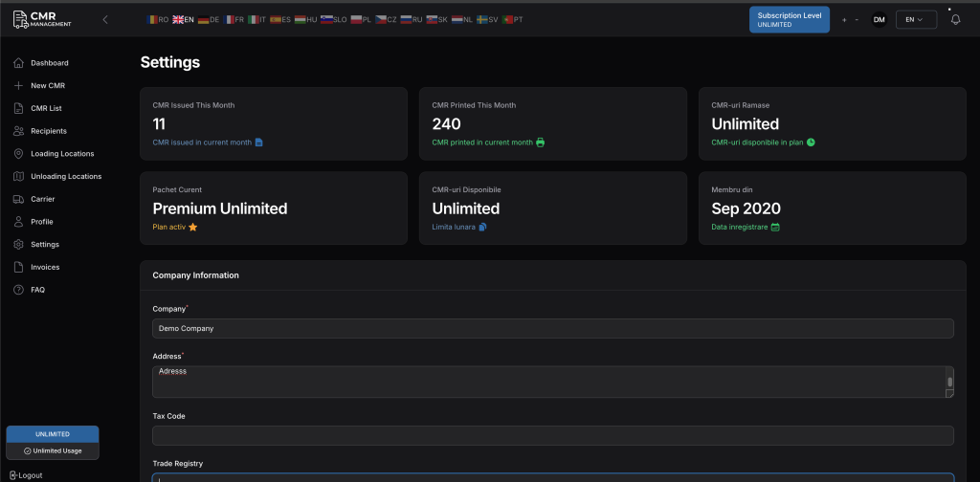980x482 pixels.
Task: Open notifications bell
Action: (x=956, y=19)
